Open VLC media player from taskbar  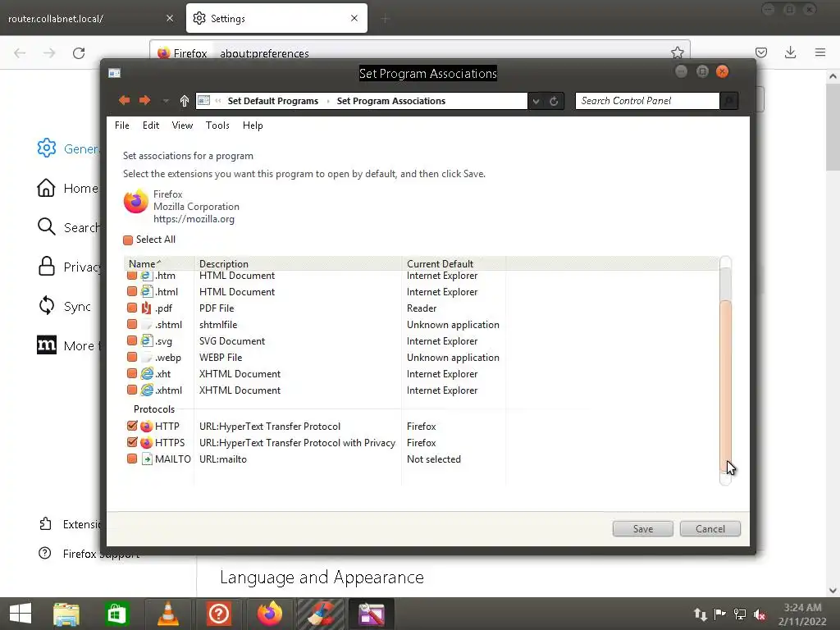167,614
